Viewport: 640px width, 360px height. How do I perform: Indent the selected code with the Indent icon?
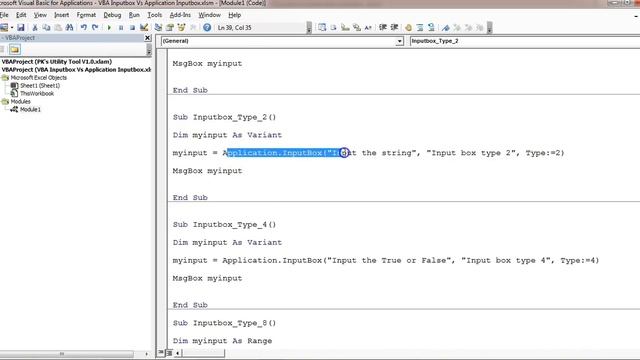pyautogui.click(x=382, y=28)
